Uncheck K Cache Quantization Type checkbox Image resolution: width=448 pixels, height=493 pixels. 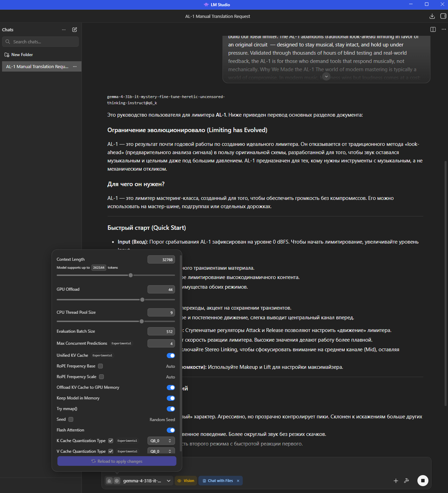coord(111,441)
